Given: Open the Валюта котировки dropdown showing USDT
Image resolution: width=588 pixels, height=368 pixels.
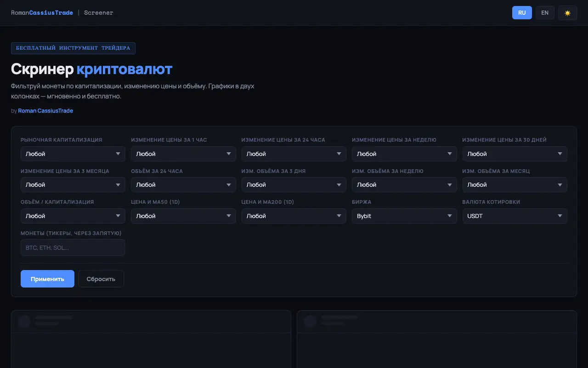Looking at the screenshot, I should pyautogui.click(x=515, y=216).
